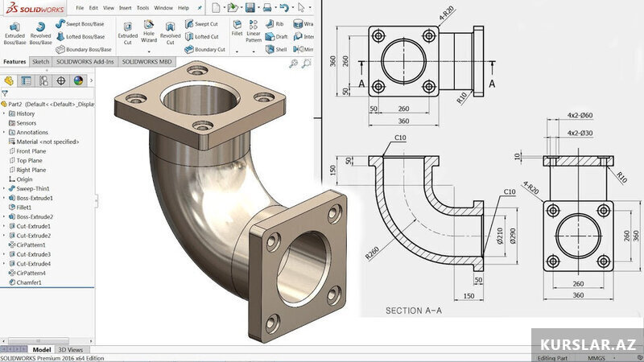Open the Linear Pattern dropdown arrow
The height and width of the screenshot is (362, 644).
(254, 51)
